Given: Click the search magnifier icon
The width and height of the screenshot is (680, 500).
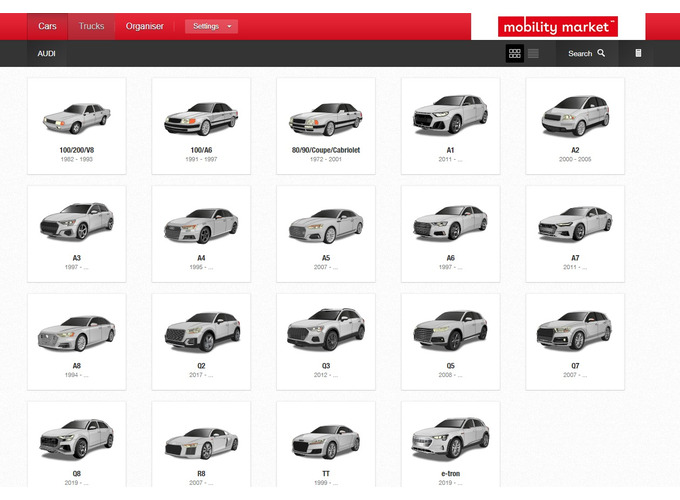Looking at the screenshot, I should [x=601, y=53].
